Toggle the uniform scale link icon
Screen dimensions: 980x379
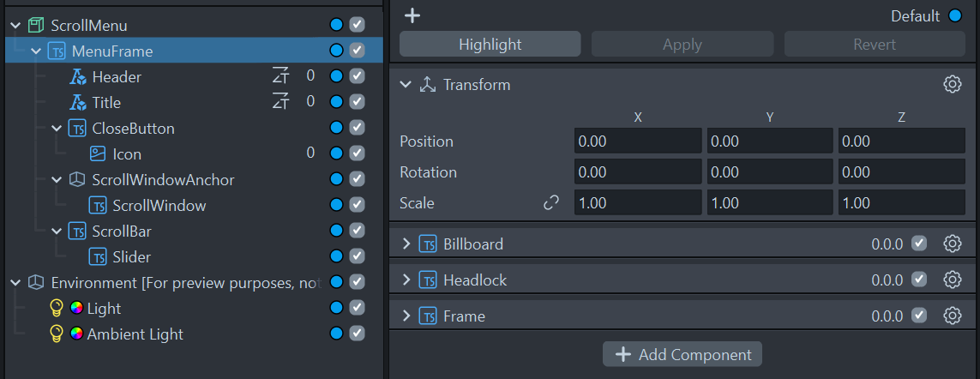point(551,203)
